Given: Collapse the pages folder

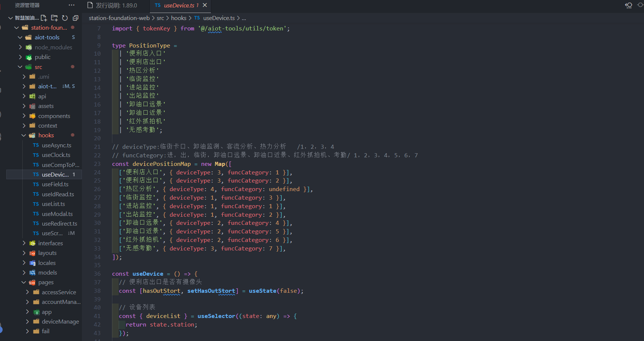Looking at the screenshot, I should pyautogui.click(x=24, y=282).
